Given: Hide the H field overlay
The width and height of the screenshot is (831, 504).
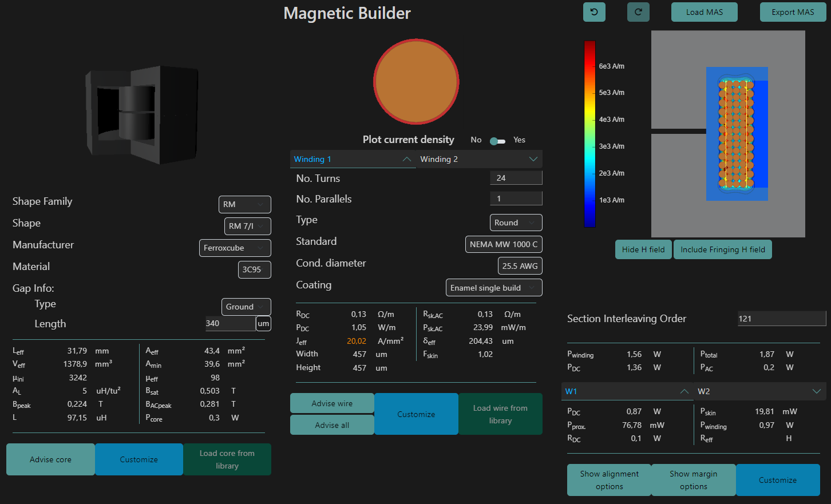Looking at the screenshot, I should (x=643, y=249).
